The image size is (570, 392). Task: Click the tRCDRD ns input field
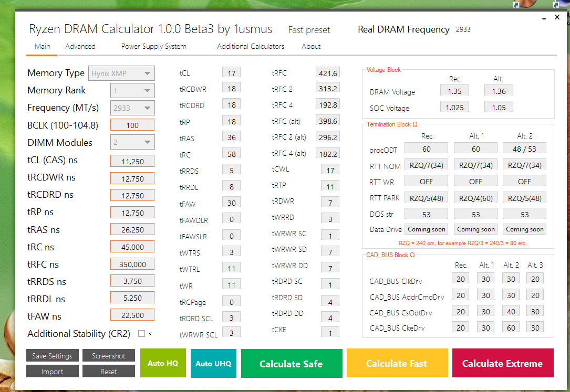132,195
